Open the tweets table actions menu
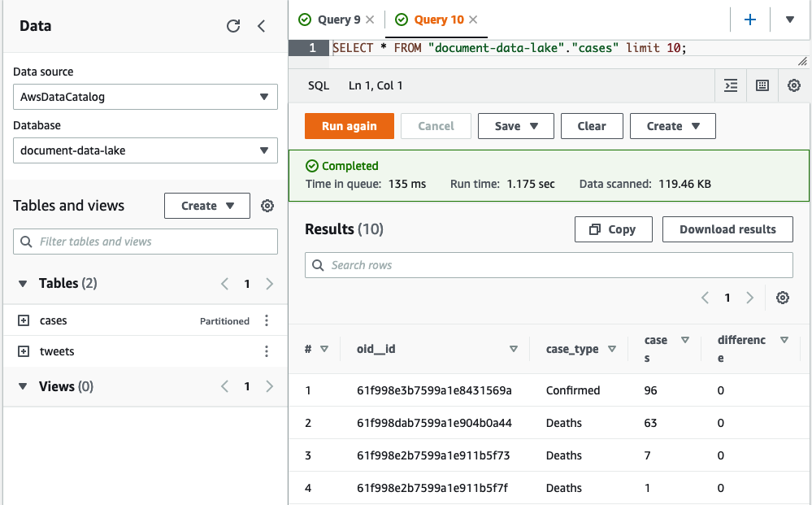The width and height of the screenshot is (812, 505). click(x=267, y=352)
